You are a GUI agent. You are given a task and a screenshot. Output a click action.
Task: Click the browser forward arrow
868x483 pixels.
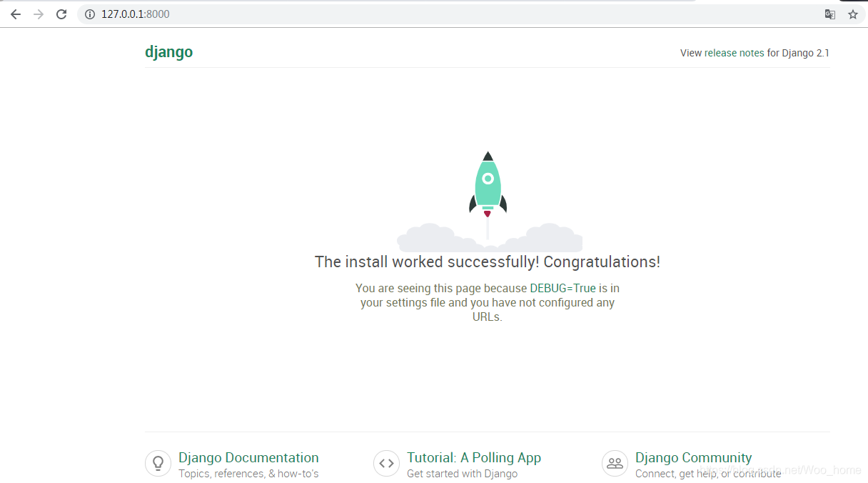[39, 14]
